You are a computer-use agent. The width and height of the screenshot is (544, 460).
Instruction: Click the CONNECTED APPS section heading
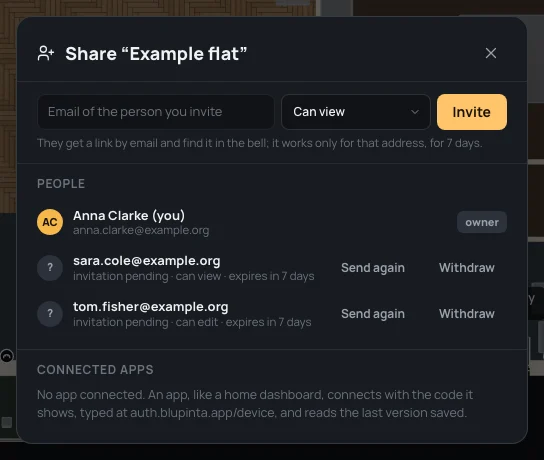(x=95, y=370)
